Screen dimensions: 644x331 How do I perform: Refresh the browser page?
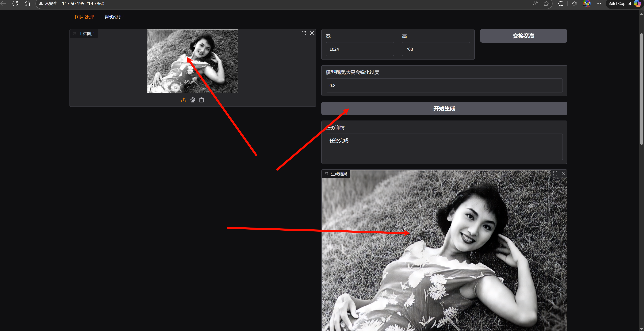click(15, 4)
